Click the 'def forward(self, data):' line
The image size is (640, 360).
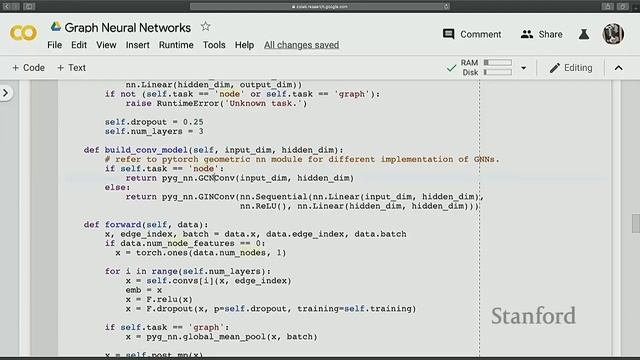point(146,224)
